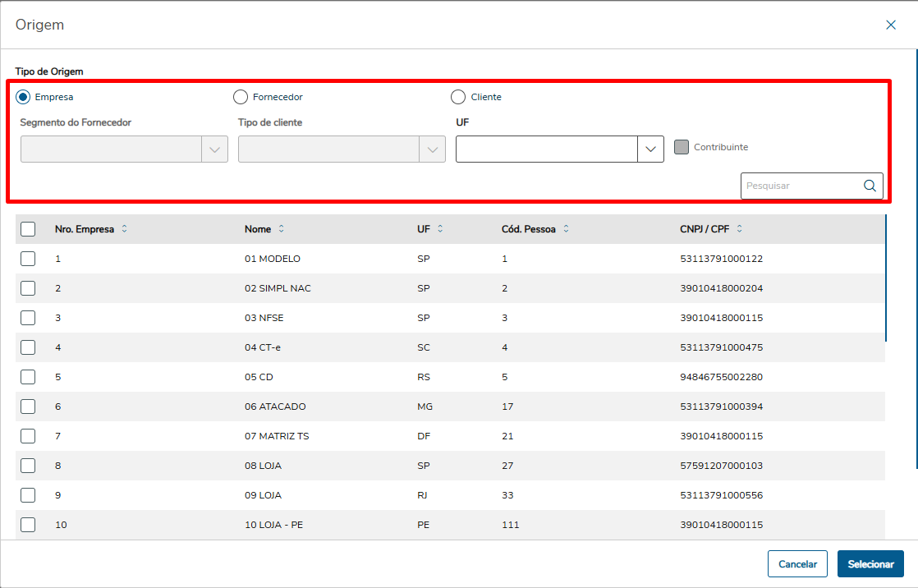
Task: Click CNPJ 53113791000122
Action: (721, 259)
